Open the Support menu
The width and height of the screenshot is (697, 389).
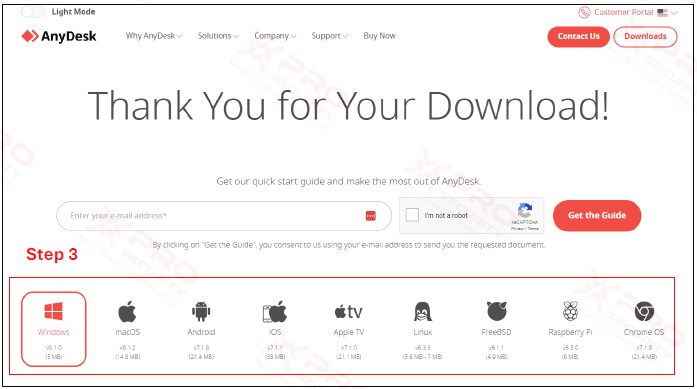point(330,36)
